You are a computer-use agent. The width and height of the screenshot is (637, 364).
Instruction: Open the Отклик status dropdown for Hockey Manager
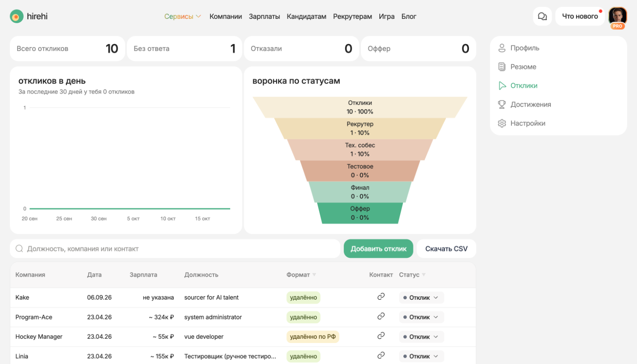pyautogui.click(x=421, y=337)
